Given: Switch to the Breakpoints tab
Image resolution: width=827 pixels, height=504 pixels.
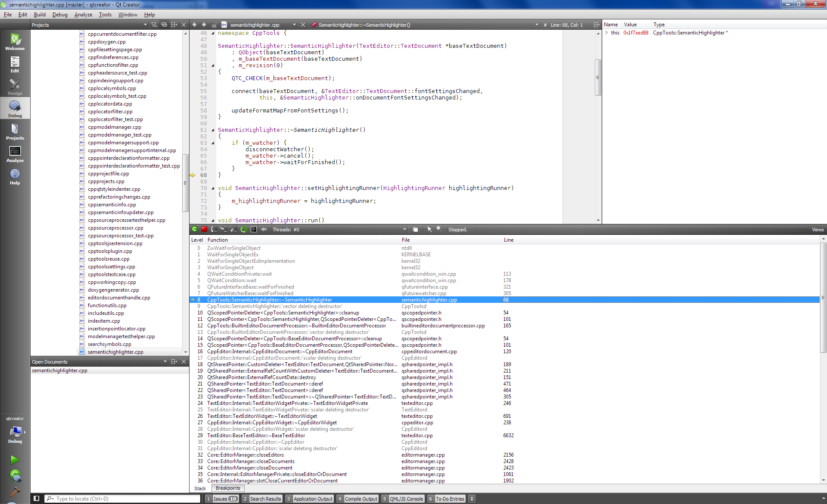Looking at the screenshot, I should pyautogui.click(x=228, y=488).
